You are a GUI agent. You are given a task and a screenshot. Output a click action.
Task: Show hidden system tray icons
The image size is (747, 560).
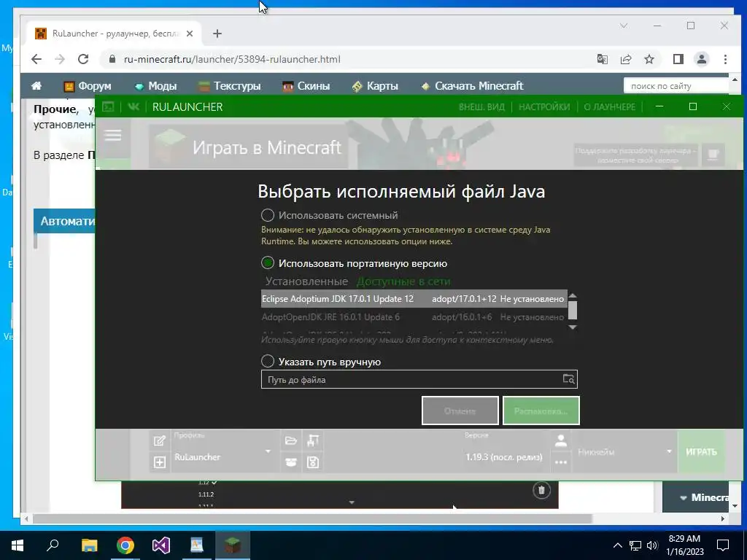[617, 545]
